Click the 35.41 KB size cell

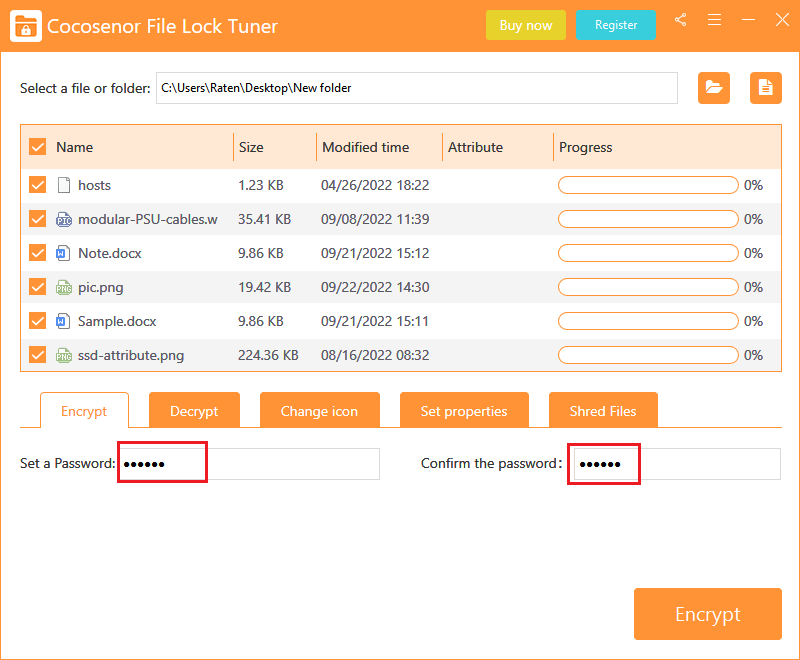click(264, 219)
